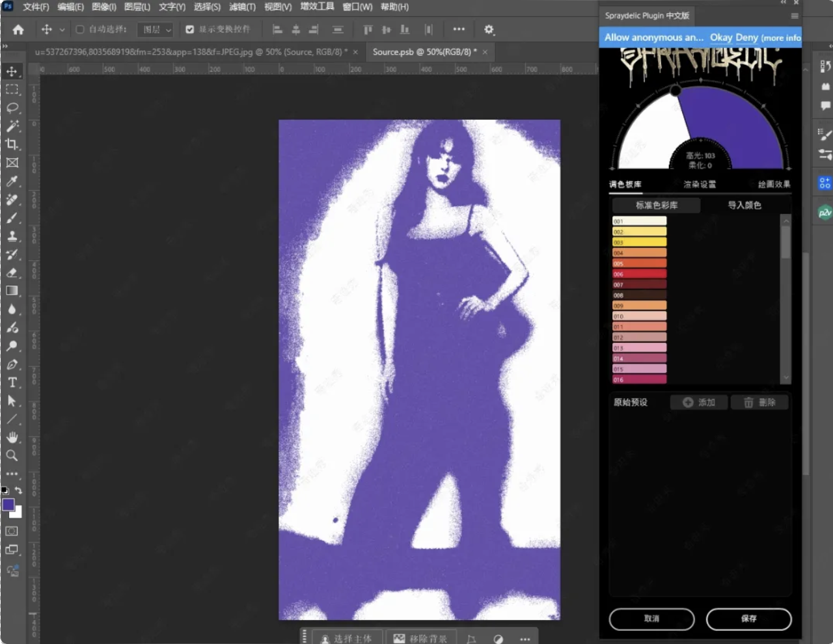Open the 滤镜(T) menu
The height and width of the screenshot is (644, 833).
242,7
